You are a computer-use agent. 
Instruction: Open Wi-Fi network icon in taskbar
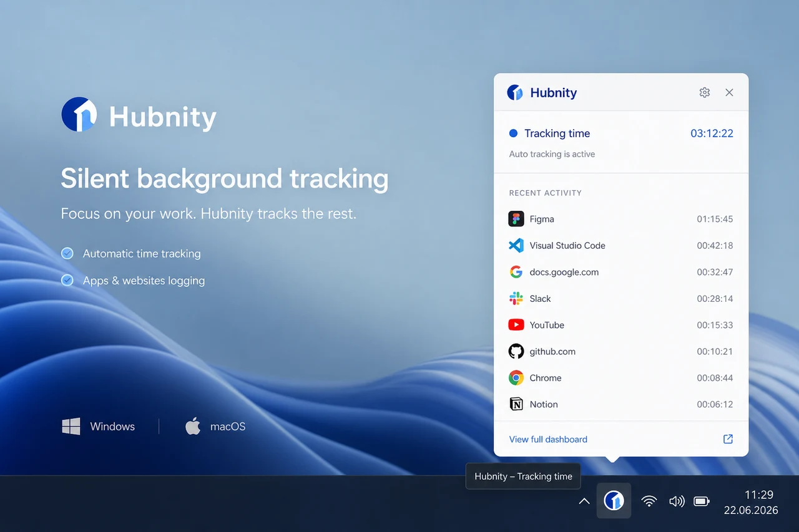[649, 501]
